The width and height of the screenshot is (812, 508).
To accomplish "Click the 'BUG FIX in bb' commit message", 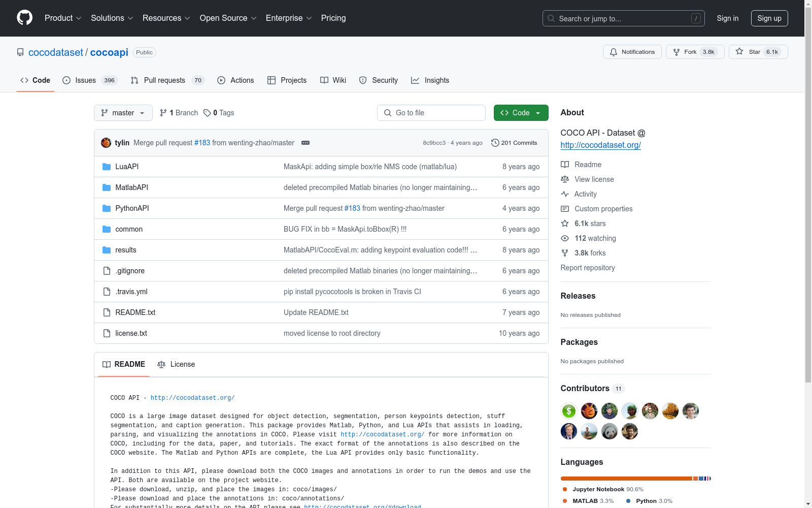I will (x=345, y=229).
